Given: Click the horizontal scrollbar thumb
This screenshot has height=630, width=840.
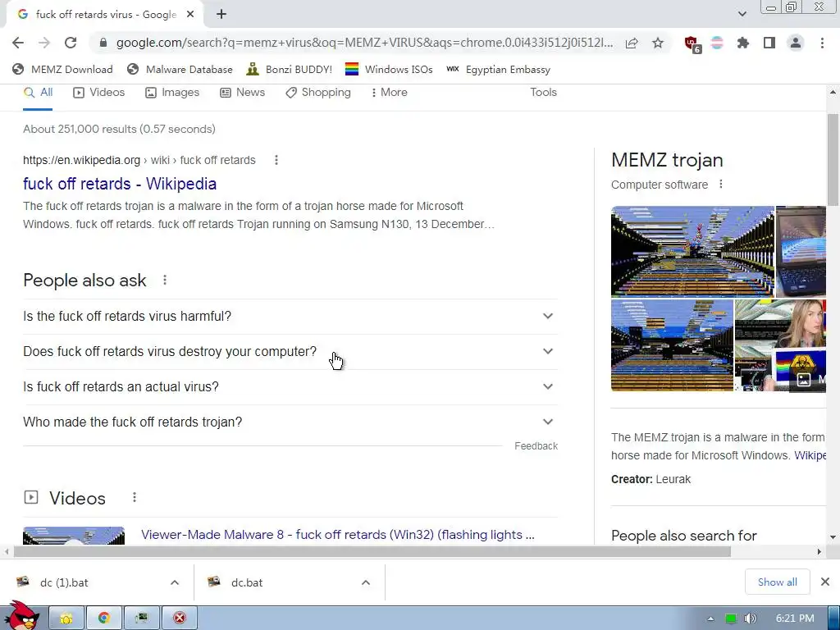Looking at the screenshot, I should [x=372, y=551].
